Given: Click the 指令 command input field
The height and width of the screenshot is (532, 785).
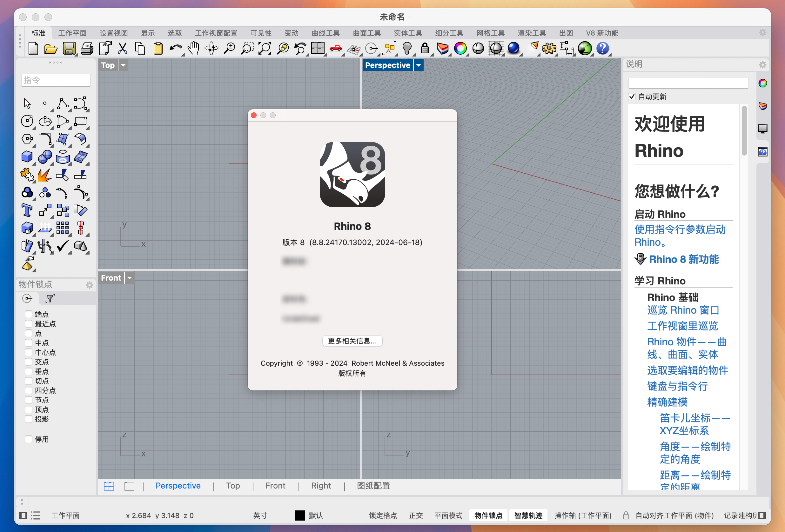Looking at the screenshot, I should 56,80.
